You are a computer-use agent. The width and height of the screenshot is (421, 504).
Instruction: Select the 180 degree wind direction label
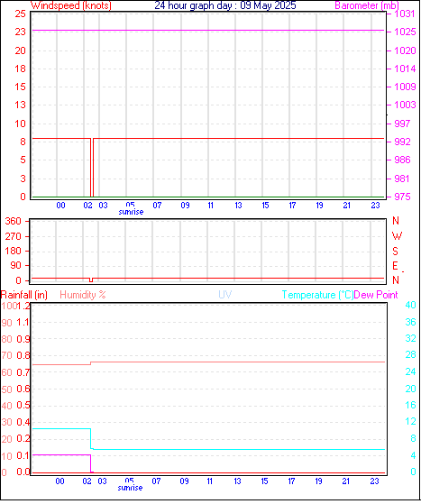tap(14, 251)
